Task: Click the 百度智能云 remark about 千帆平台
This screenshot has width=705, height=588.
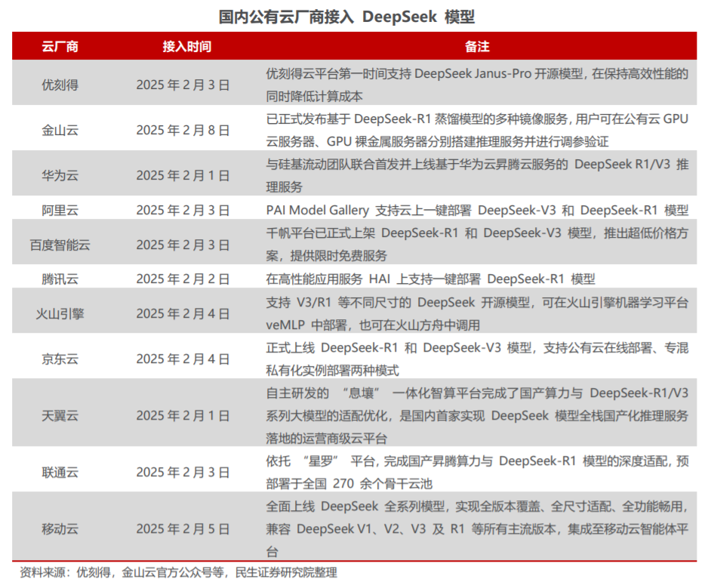Action: pos(477,245)
